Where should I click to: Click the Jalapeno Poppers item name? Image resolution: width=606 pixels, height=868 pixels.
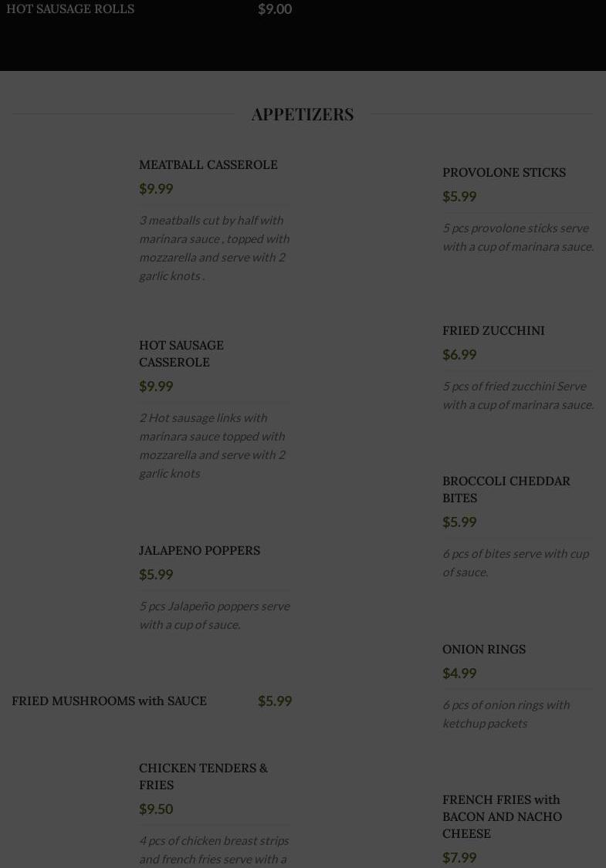click(x=199, y=550)
